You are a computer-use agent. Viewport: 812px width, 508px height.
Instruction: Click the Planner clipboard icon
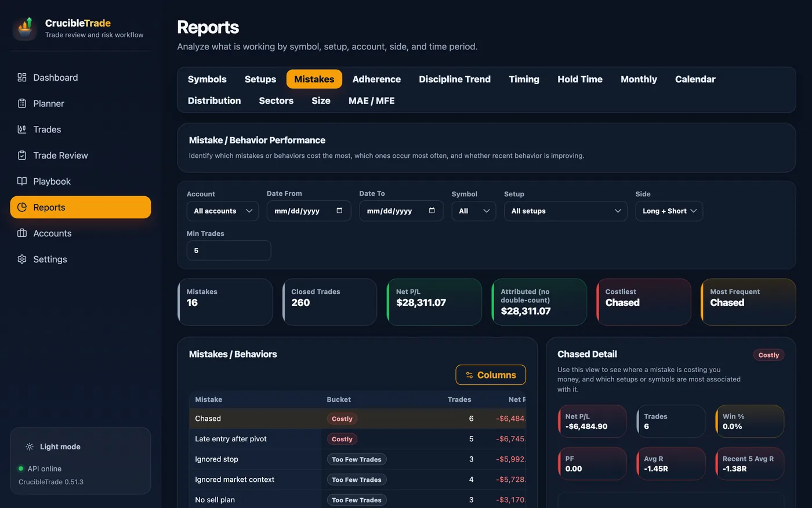(x=22, y=103)
